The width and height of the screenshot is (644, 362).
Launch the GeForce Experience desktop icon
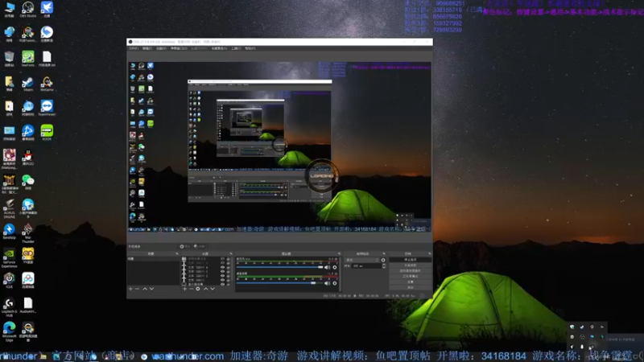[x=9, y=257]
